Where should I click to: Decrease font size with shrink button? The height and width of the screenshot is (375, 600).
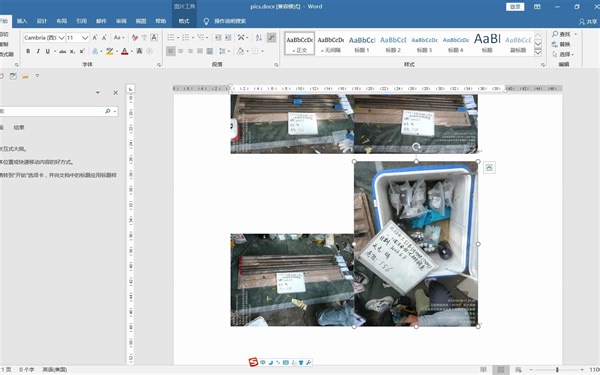point(104,38)
